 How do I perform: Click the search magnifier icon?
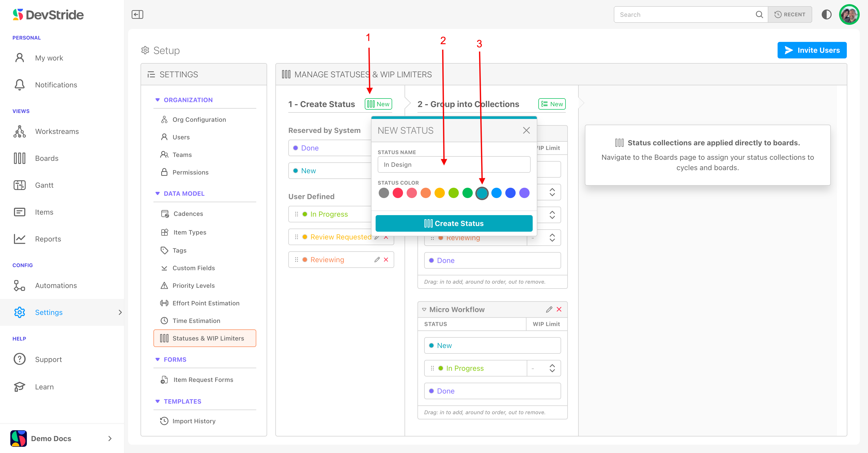(x=759, y=14)
